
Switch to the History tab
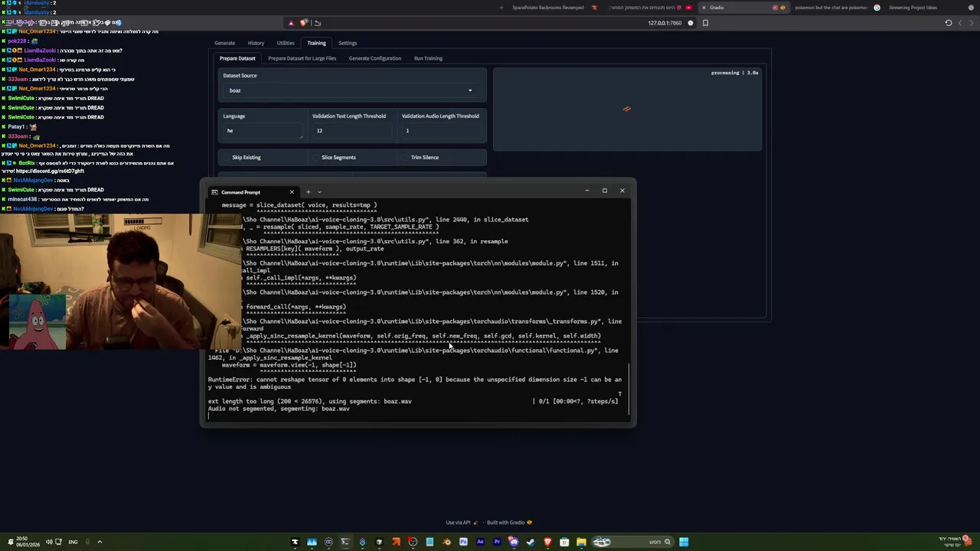(x=256, y=43)
